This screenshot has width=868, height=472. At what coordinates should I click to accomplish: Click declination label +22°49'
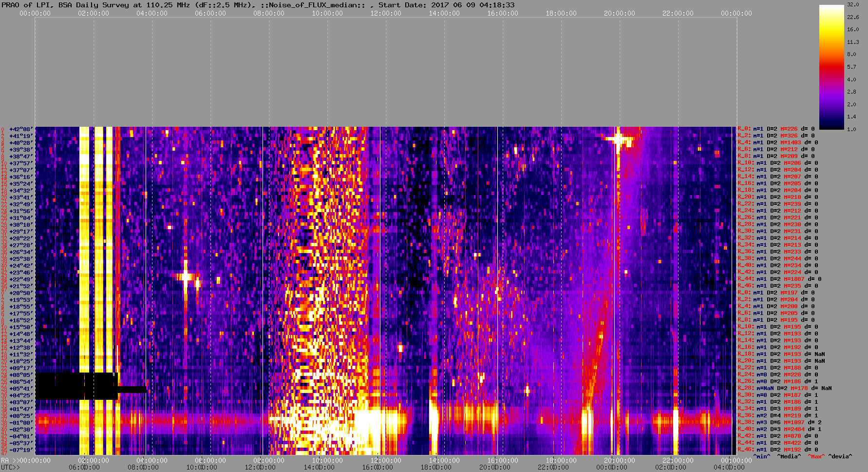pyautogui.click(x=21, y=279)
